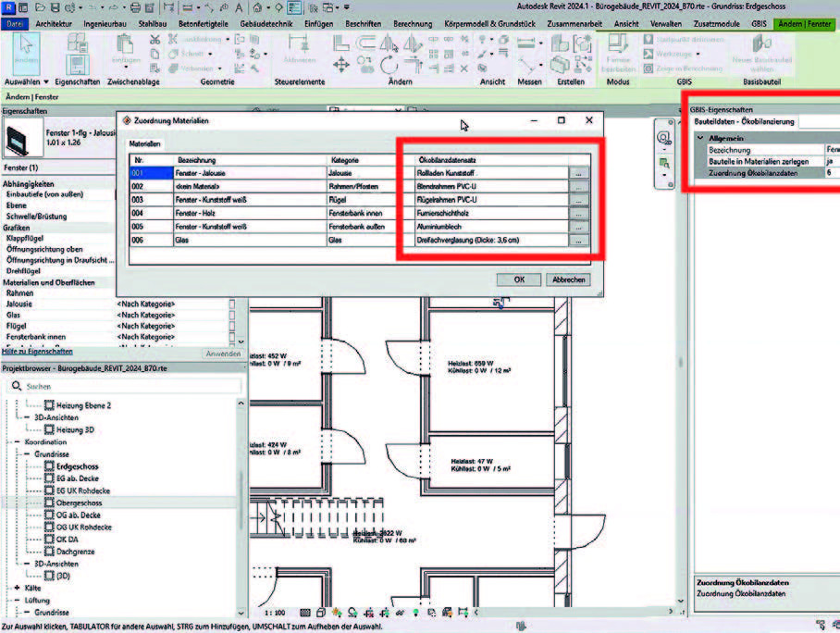The image size is (840, 633).
Task: Click the Einfügen paste icon
Action: (x=126, y=45)
